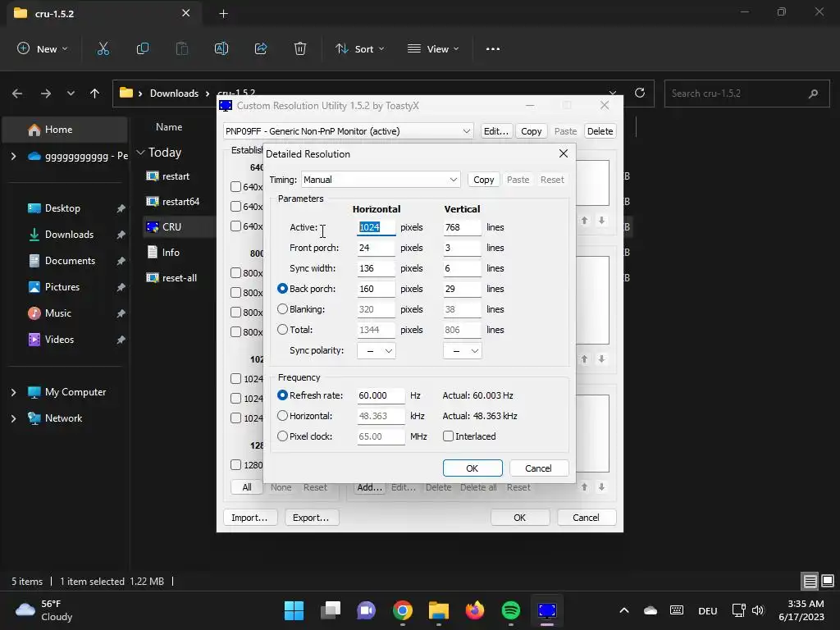The image size is (840, 630).
Task: Switch to large thumbnails view icon
Action: click(x=828, y=581)
